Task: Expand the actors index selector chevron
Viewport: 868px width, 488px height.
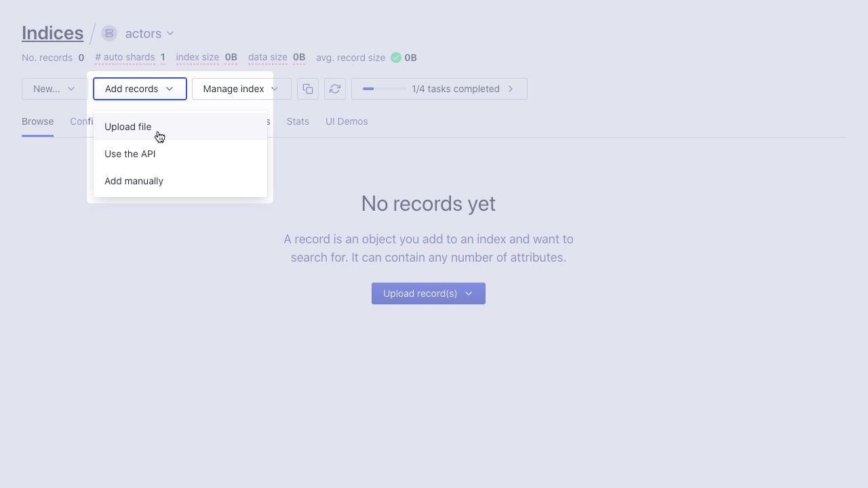Action: 170,33
